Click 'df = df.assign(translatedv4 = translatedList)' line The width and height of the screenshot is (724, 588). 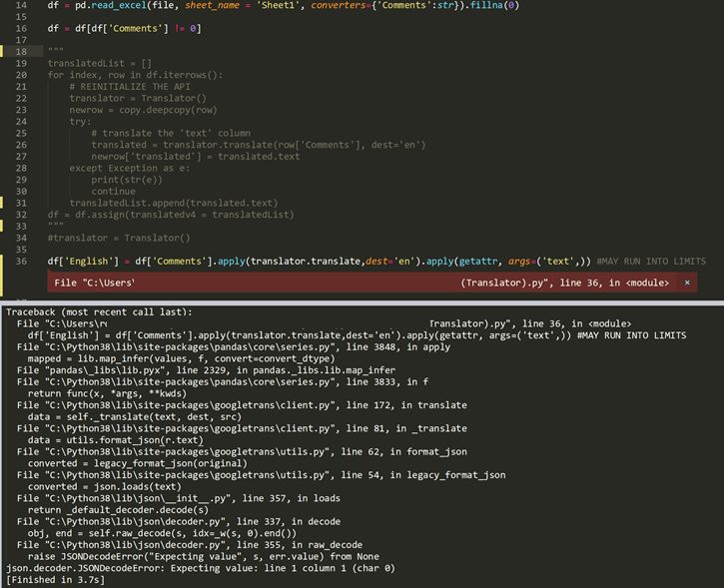(x=171, y=215)
